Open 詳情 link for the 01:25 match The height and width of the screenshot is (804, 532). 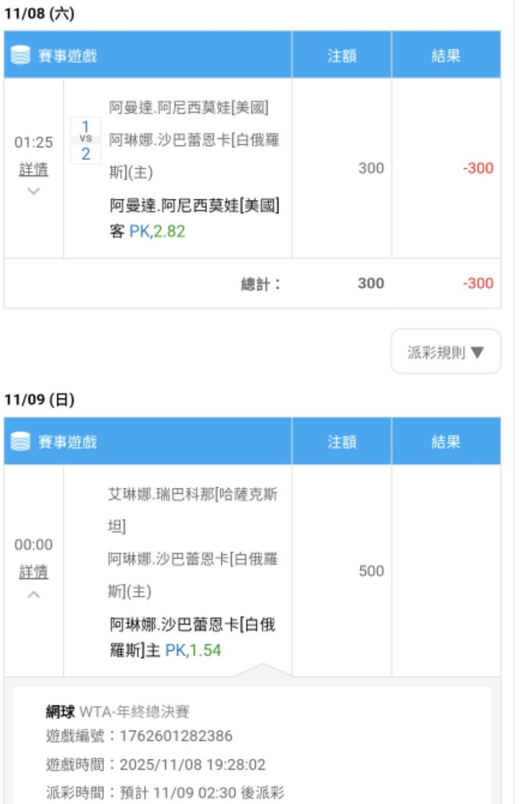coord(34,170)
